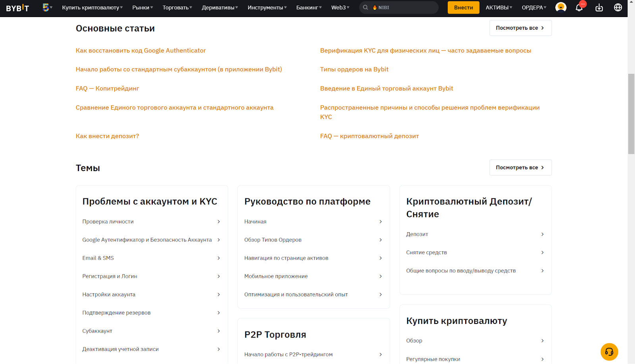Image resolution: width=635 pixels, height=364 pixels.
Task: Click chevron next to Проверка личности
Action: 219,221
